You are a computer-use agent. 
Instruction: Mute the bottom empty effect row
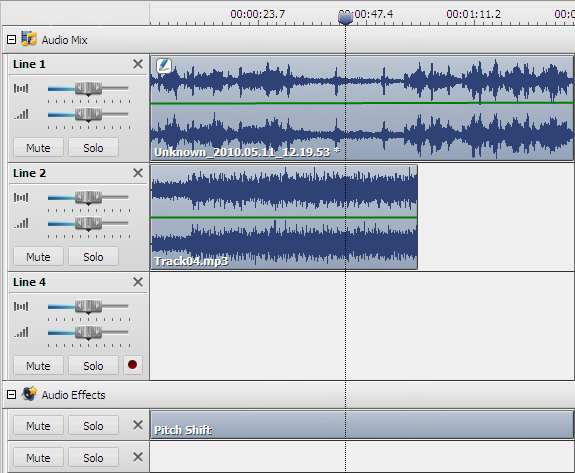[39, 457]
